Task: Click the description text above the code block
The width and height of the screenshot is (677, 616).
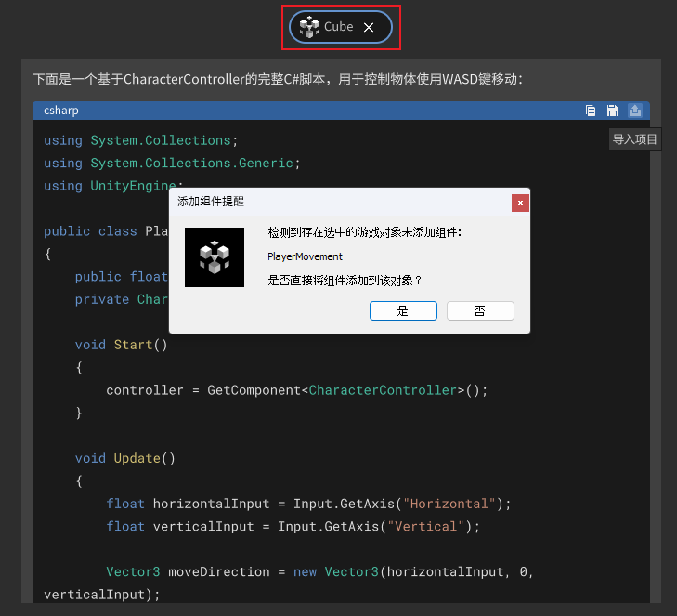Action: 278,79
